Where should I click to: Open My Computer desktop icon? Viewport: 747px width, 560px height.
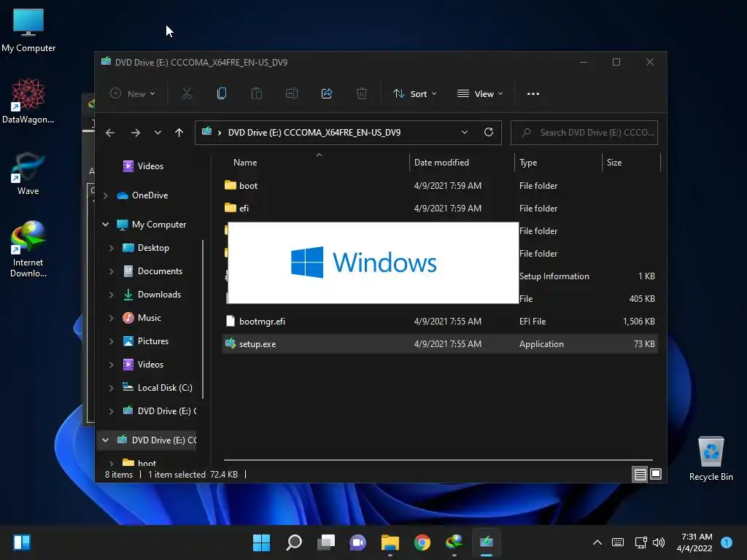(28, 30)
